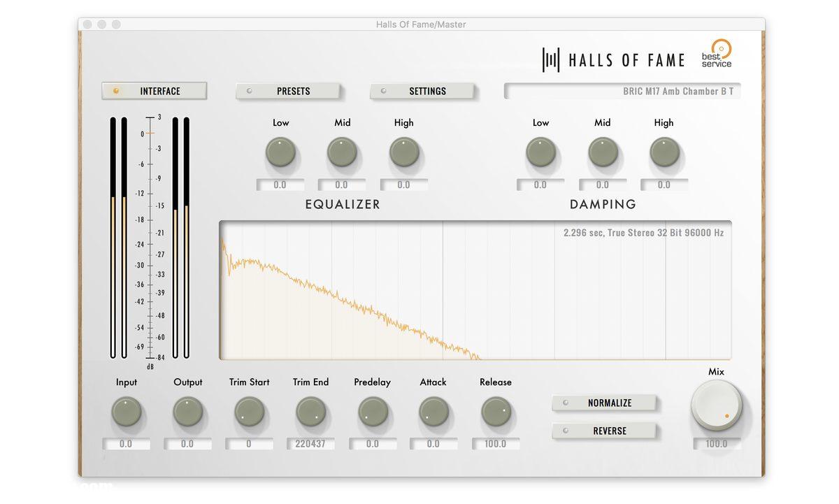This screenshot has width=839, height=504.
Task: Toggle the Normalize button
Action: 604,403
